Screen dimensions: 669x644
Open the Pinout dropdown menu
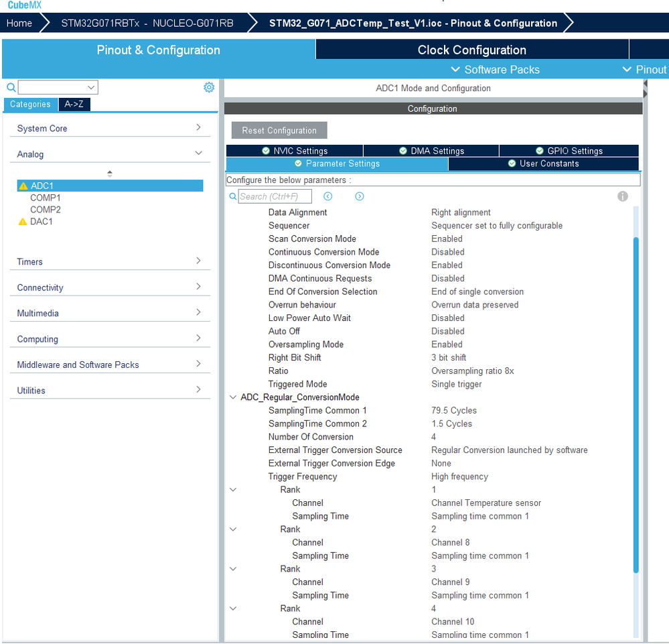tap(645, 70)
